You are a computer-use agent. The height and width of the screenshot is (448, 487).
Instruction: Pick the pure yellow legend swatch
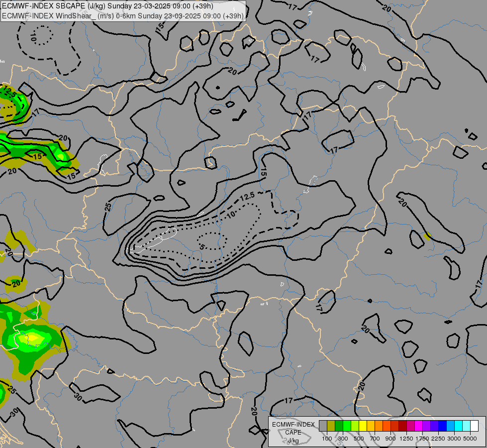pyautogui.click(x=363, y=426)
